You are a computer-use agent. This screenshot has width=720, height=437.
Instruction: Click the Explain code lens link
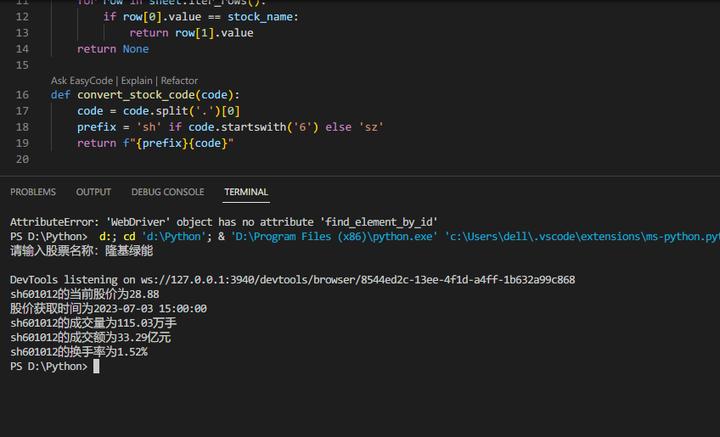pos(136,81)
